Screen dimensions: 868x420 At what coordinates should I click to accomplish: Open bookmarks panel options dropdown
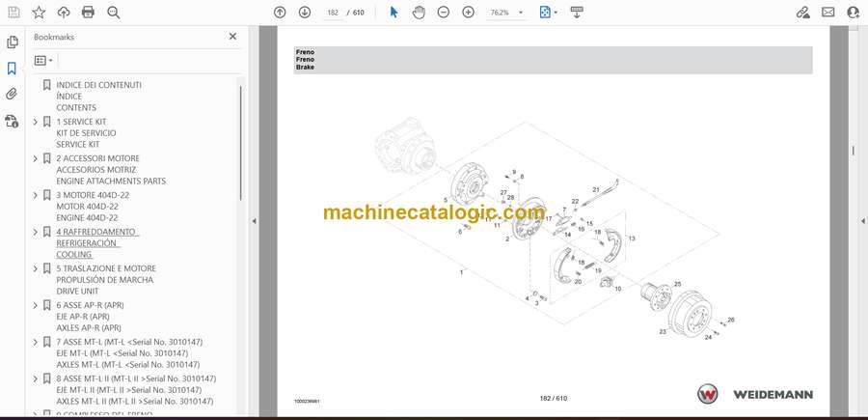pyautogui.click(x=43, y=60)
